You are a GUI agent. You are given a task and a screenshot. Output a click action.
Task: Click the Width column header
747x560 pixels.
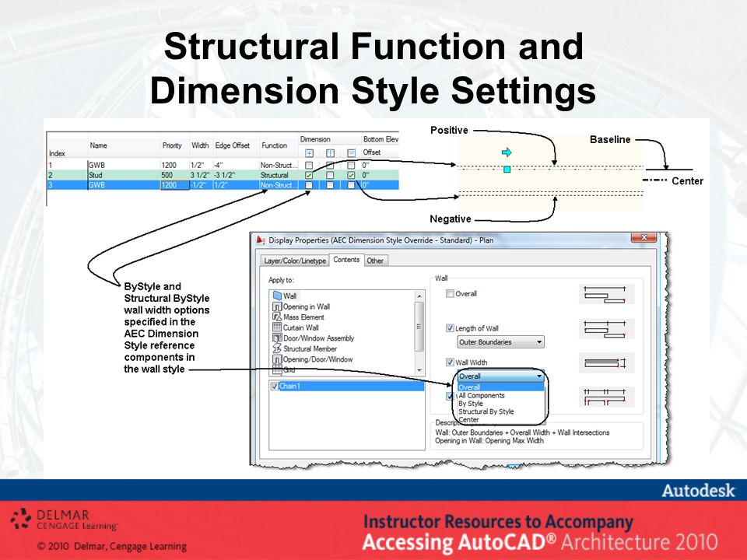[200, 145]
